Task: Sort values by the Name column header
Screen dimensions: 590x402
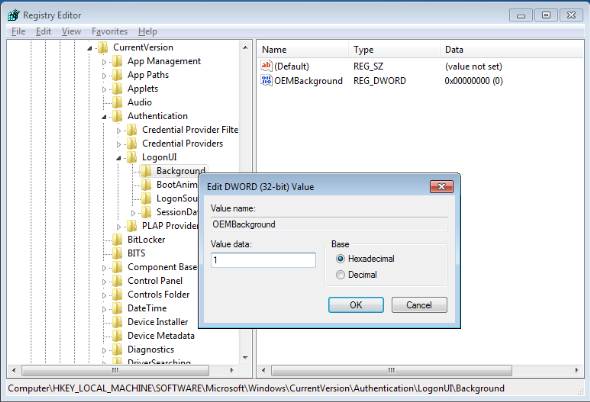Action: [x=303, y=50]
